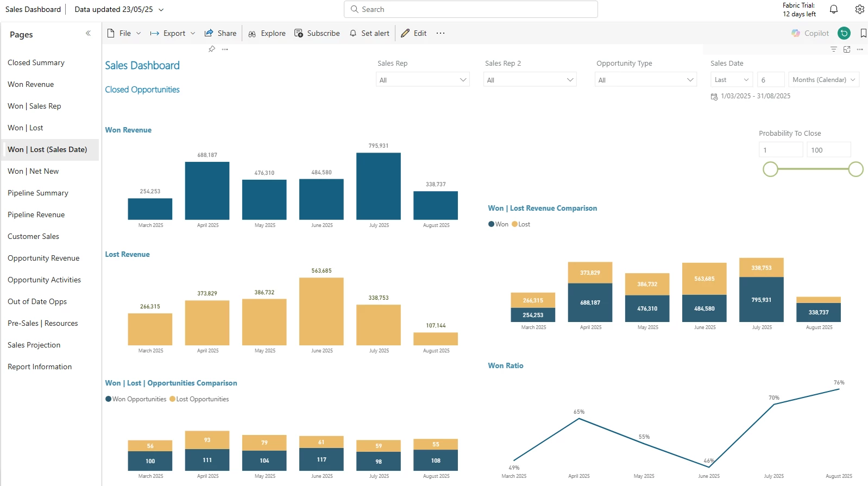The width and height of the screenshot is (868, 486).
Task: Open the Won | Lost page
Action: click(x=50, y=128)
